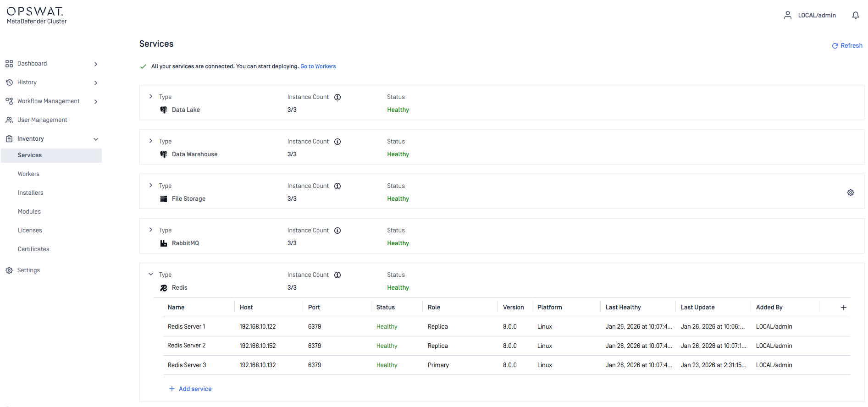
Task: Click the plus icon in Redis table header
Action: coord(843,308)
